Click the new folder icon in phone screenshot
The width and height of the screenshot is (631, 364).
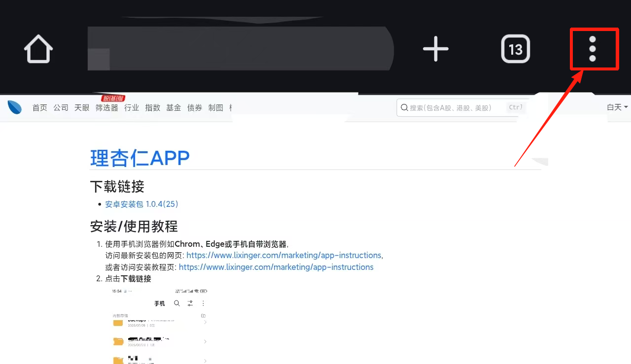(203, 316)
